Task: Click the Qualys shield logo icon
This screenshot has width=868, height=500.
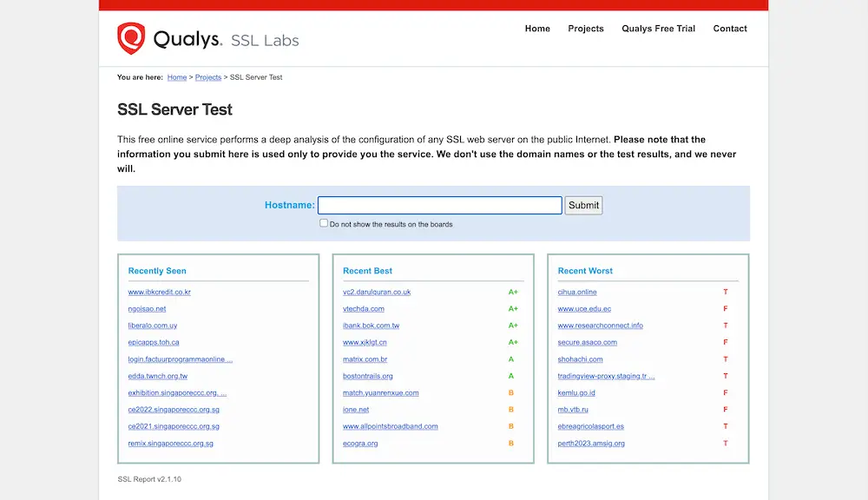Action: pos(131,38)
